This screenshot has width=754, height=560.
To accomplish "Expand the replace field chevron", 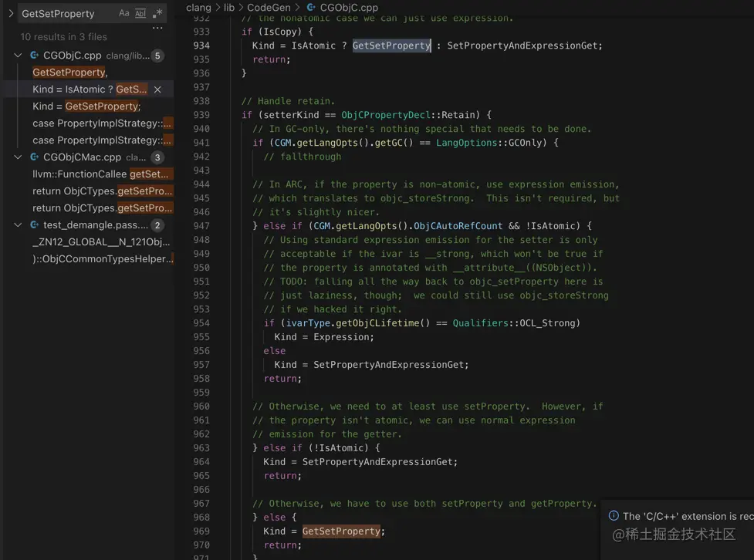I will click(11, 13).
